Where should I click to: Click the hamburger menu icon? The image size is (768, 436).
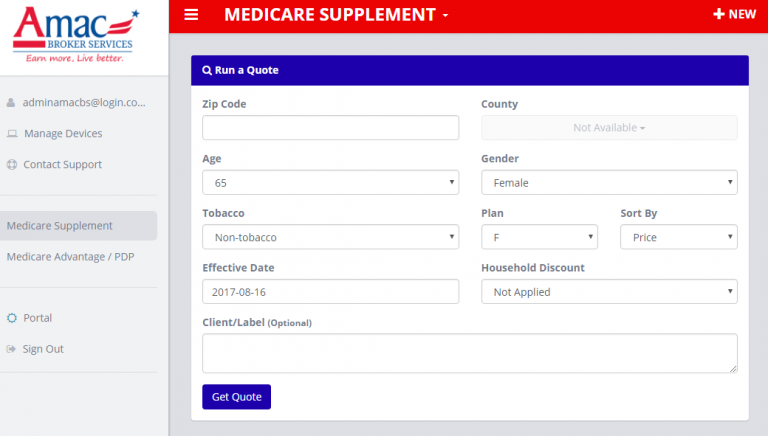tap(191, 15)
